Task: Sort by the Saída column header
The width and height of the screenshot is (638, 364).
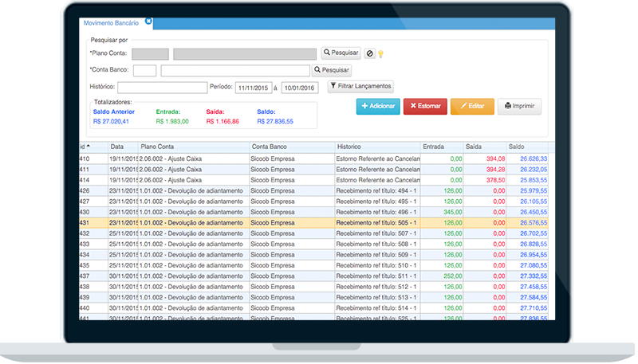Action: pos(485,147)
